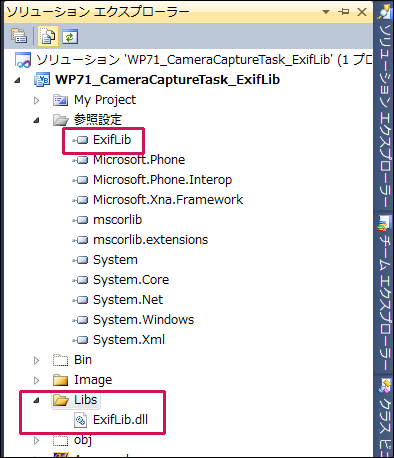Screen dimensions: 394x458
Task: Click the Image folder icon
Action: click(x=61, y=380)
